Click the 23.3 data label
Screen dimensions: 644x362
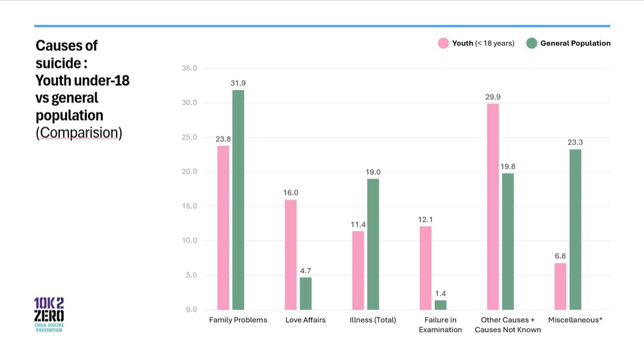(575, 142)
